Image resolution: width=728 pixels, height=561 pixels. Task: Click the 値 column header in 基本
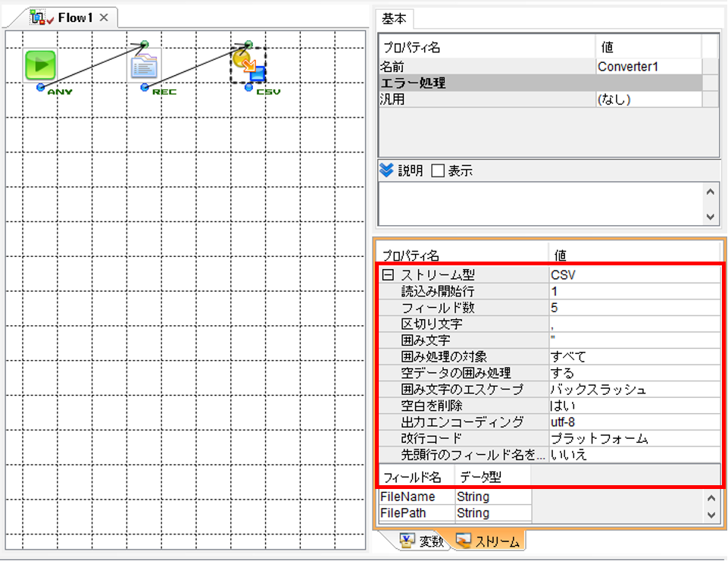tap(648, 47)
